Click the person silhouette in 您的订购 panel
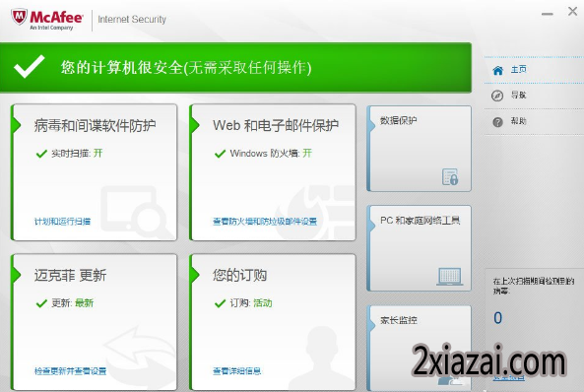The image size is (584, 392). point(321,358)
